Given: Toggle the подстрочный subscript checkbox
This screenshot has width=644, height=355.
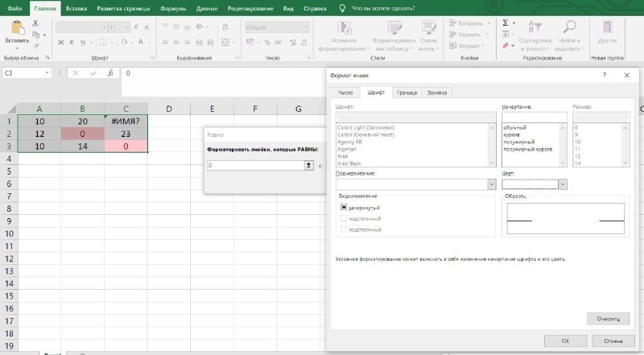Looking at the screenshot, I should 344,229.
